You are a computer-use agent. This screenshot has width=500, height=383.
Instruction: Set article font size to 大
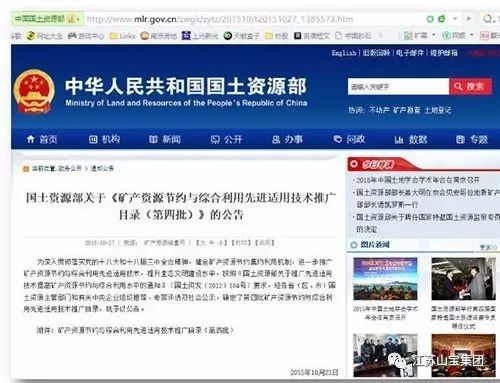(x=203, y=243)
